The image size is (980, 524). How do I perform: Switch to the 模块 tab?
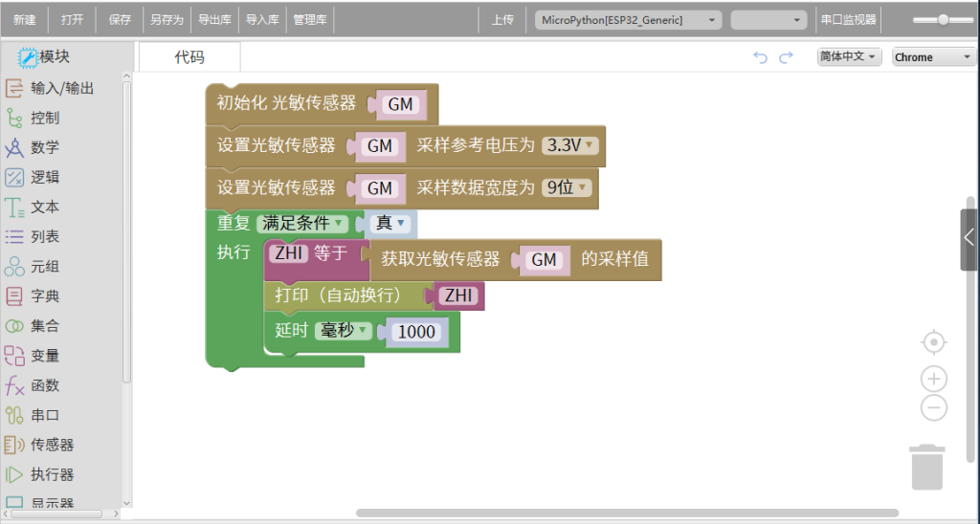(x=46, y=57)
